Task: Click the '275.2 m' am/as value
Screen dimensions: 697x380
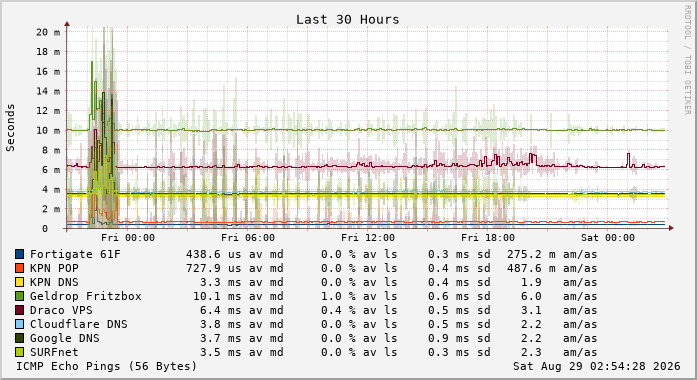Action: 531,254
